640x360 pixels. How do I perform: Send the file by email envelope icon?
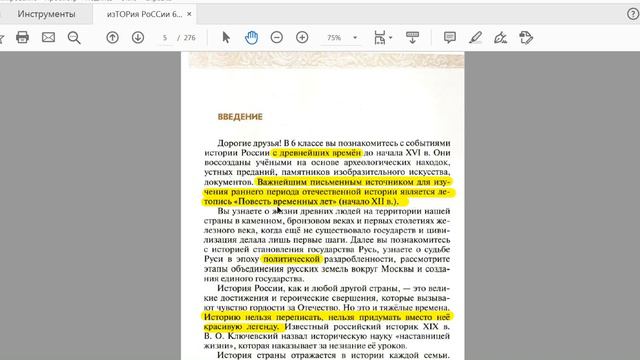click(48, 38)
